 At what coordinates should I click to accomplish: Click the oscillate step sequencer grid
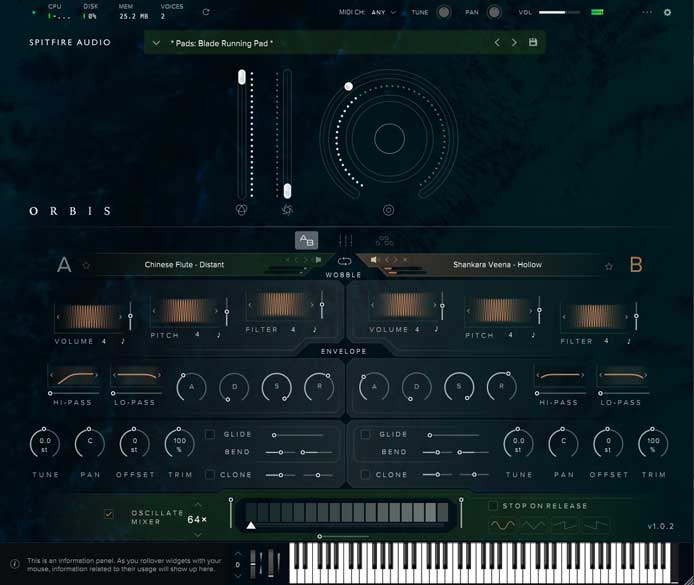347,512
